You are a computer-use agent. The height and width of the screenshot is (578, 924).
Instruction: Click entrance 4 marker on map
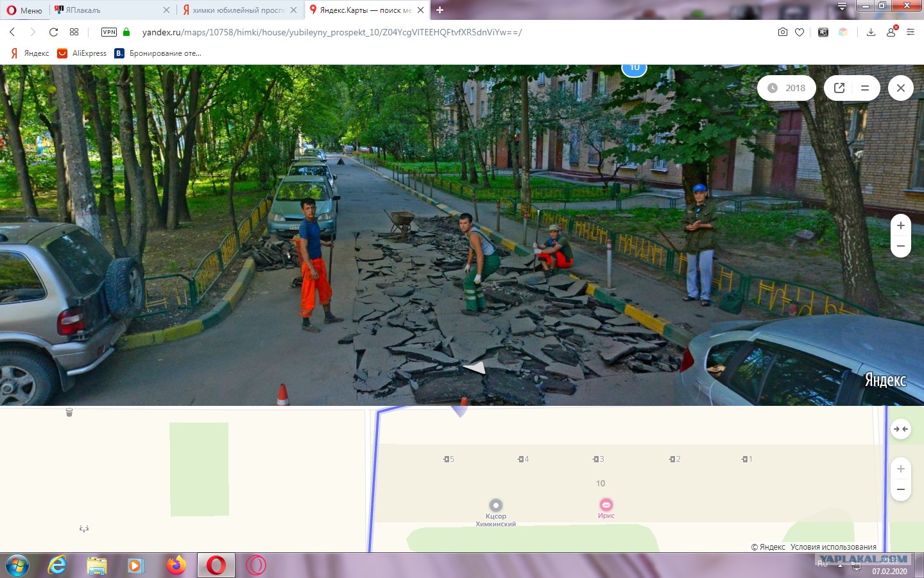(524, 459)
